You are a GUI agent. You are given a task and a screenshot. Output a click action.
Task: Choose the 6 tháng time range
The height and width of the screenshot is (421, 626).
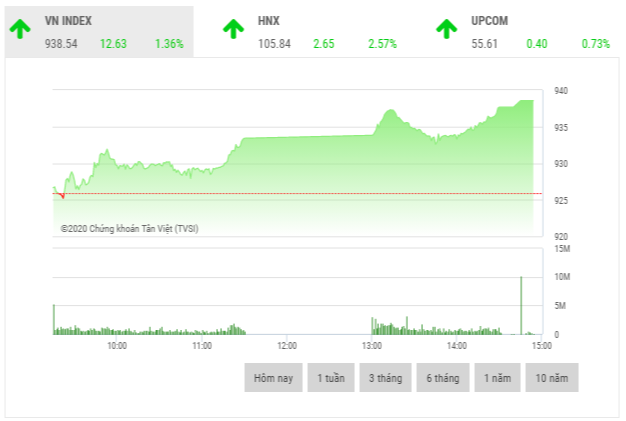(x=442, y=378)
